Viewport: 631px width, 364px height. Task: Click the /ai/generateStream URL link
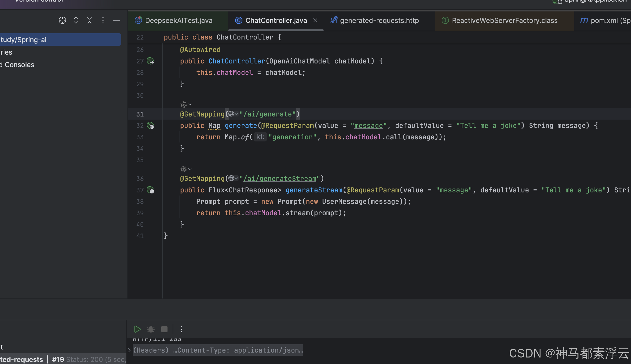click(x=280, y=179)
